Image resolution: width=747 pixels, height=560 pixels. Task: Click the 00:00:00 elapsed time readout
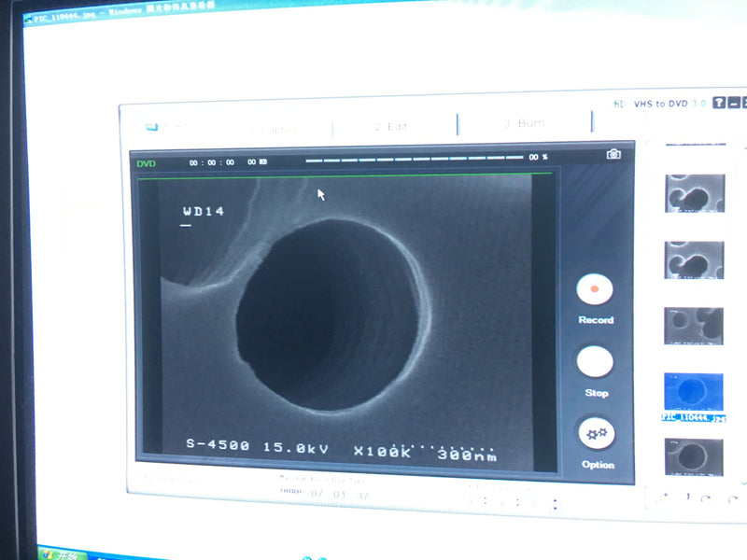(212, 162)
